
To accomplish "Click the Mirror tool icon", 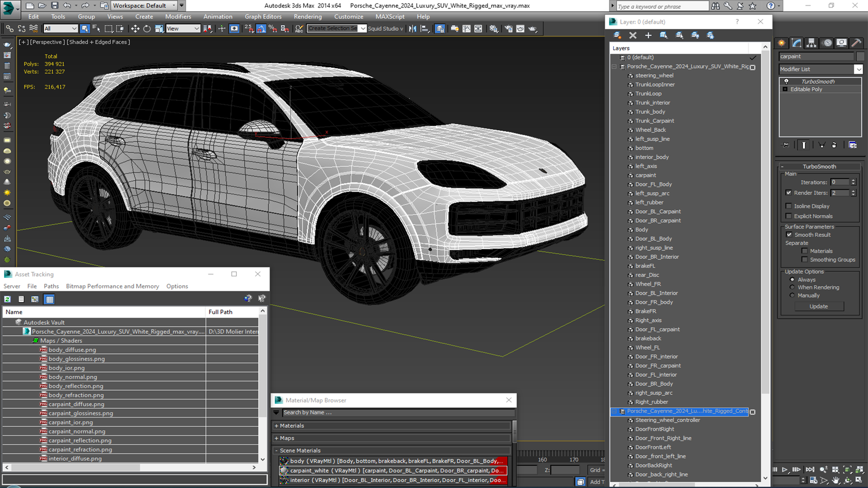I will click(x=413, y=28).
